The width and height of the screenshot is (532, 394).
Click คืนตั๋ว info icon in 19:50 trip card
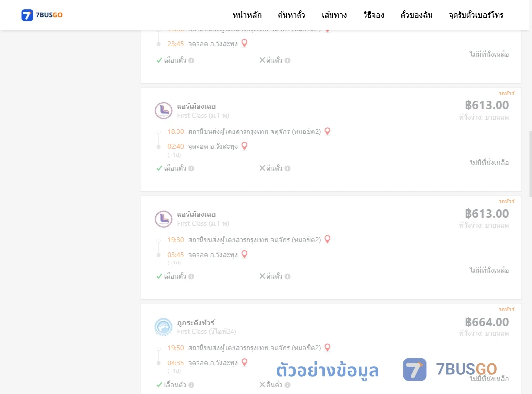287,385
